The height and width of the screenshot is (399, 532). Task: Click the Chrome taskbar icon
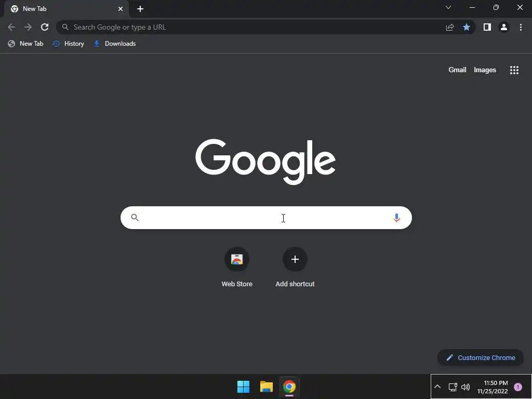289,387
